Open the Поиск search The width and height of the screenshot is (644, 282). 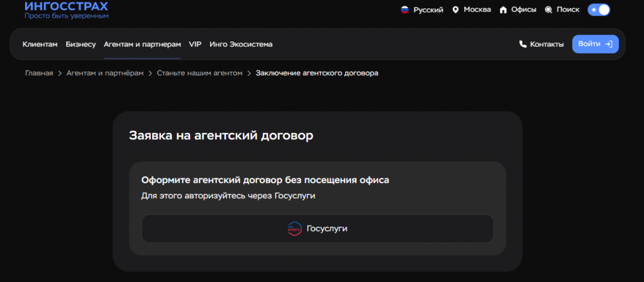[x=568, y=9]
